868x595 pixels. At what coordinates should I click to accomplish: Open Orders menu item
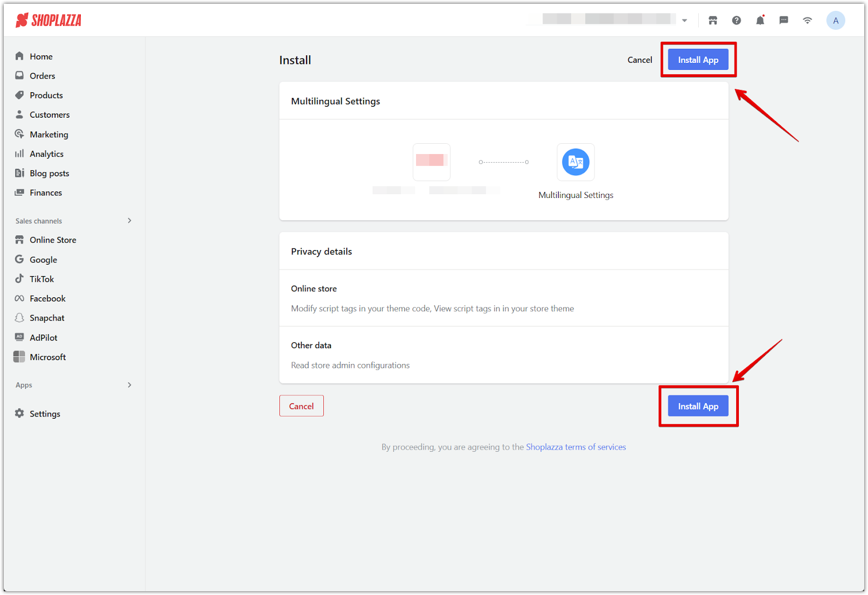[42, 76]
